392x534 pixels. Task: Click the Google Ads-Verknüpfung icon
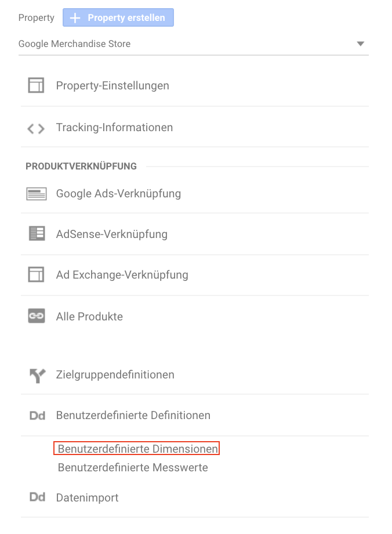[37, 194]
